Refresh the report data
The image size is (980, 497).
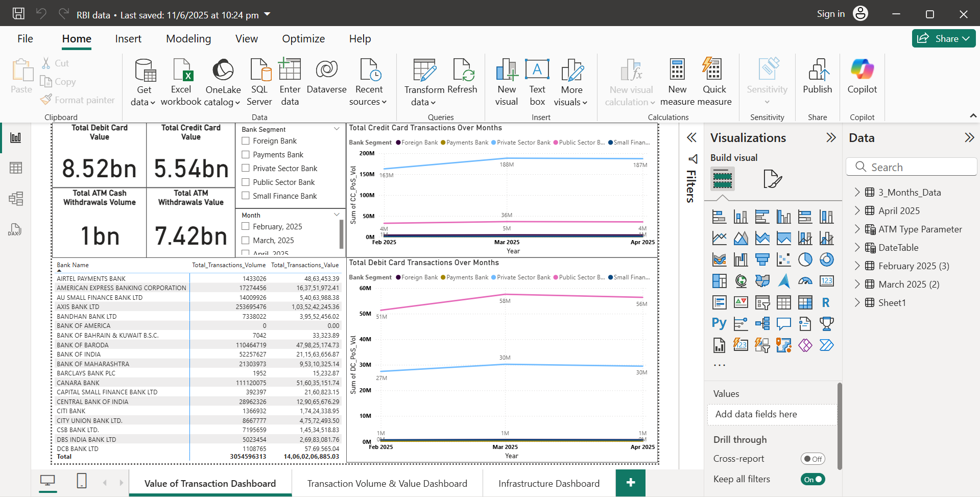(462, 77)
